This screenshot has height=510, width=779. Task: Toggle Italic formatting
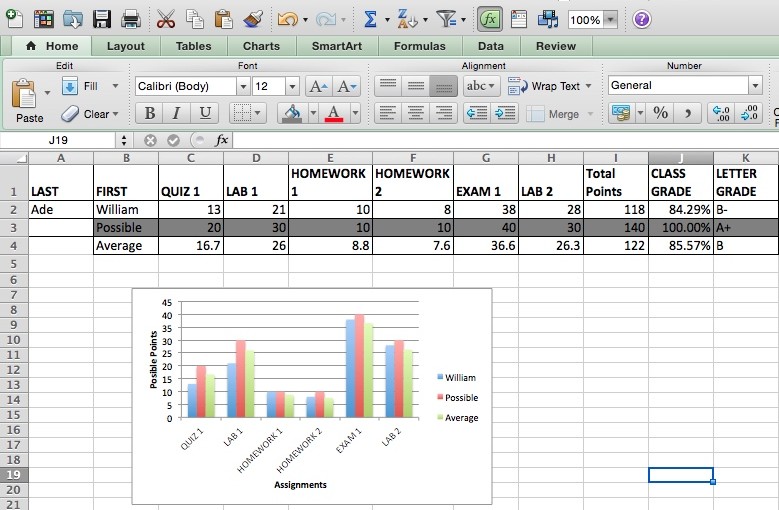coord(177,114)
